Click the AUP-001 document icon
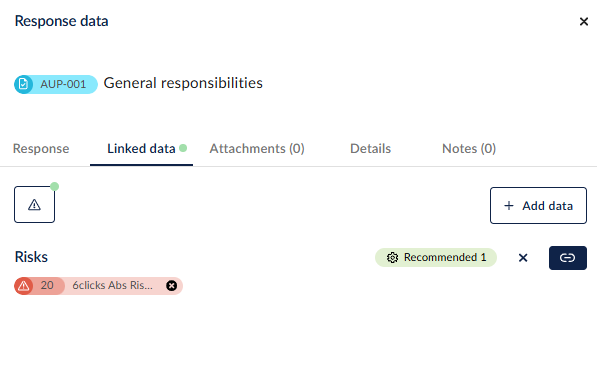 coord(23,84)
